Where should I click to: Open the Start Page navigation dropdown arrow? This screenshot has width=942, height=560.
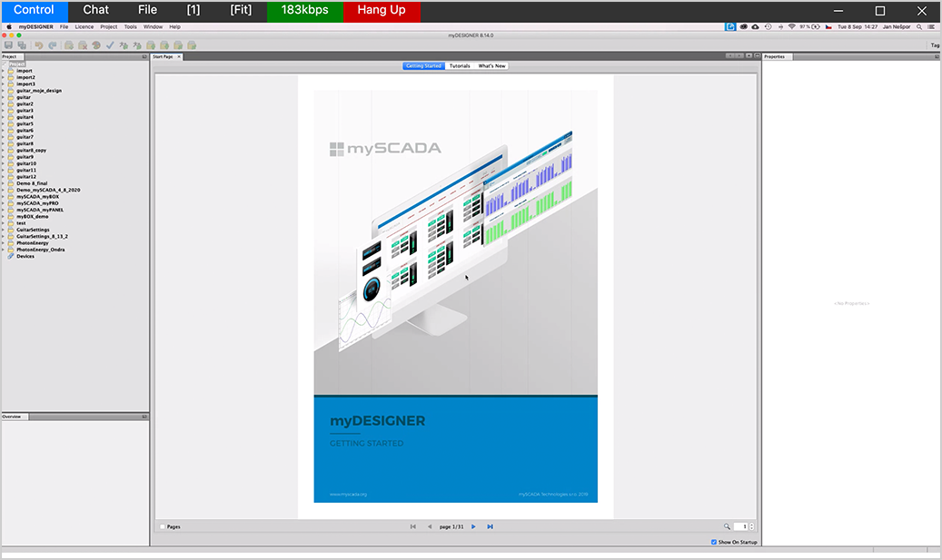pyautogui.click(x=749, y=56)
